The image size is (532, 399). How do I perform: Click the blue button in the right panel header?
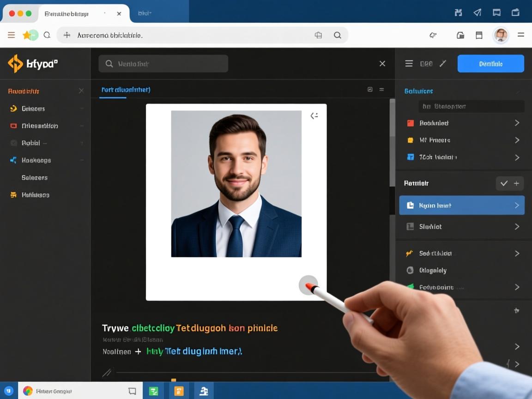pos(490,64)
